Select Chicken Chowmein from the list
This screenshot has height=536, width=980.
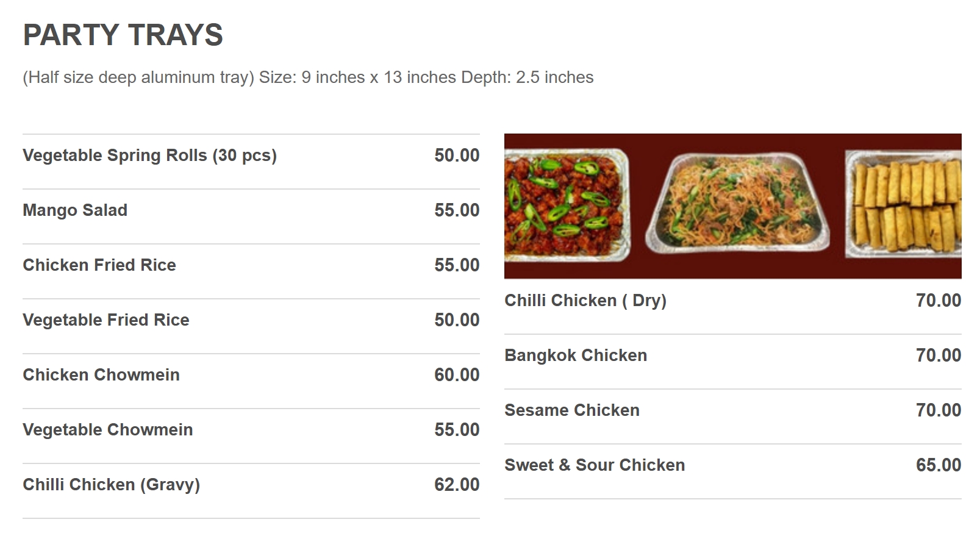(101, 375)
